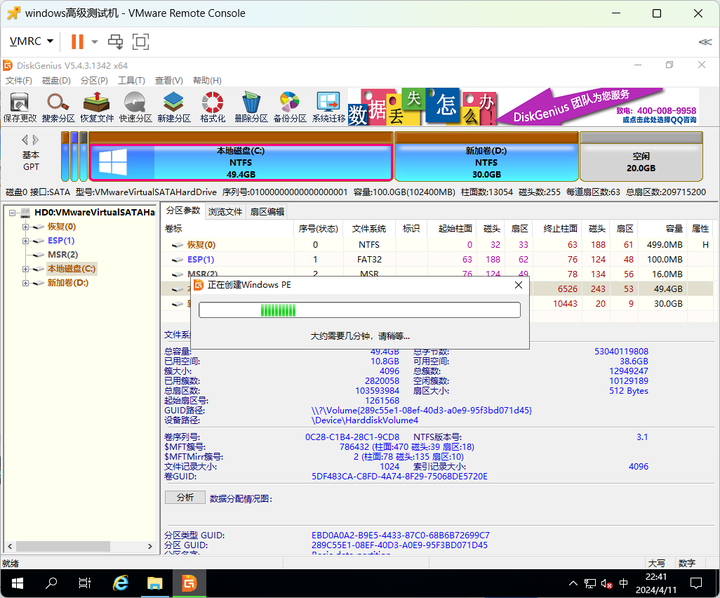Collapse the VMRC toolbar double-arrow
720x598 pixels.
705,42
